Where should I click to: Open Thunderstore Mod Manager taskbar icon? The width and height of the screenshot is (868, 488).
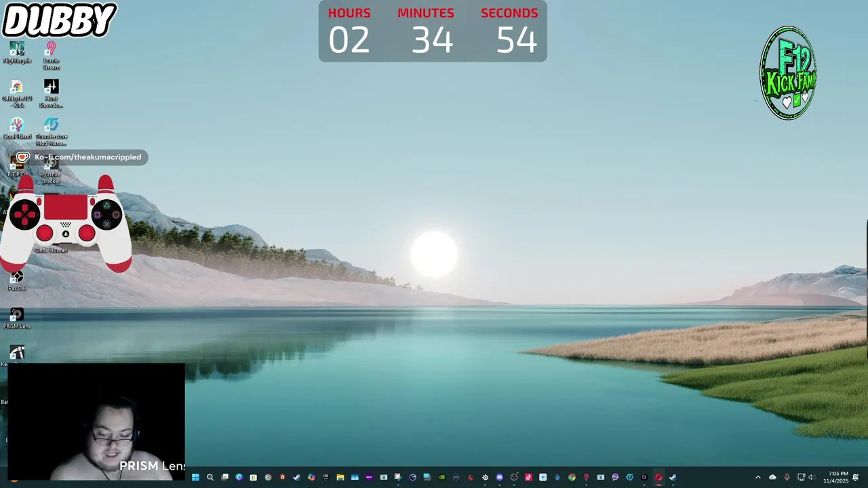pos(630,477)
